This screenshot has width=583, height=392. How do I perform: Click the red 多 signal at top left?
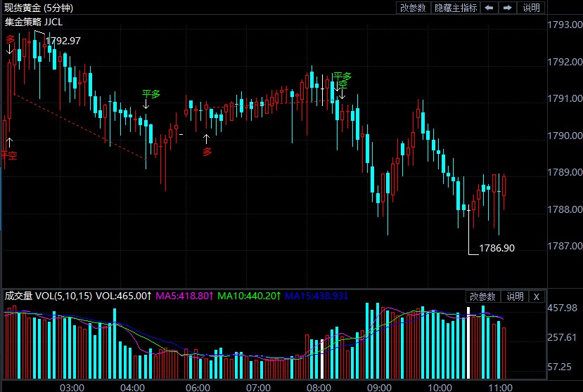click(x=10, y=39)
